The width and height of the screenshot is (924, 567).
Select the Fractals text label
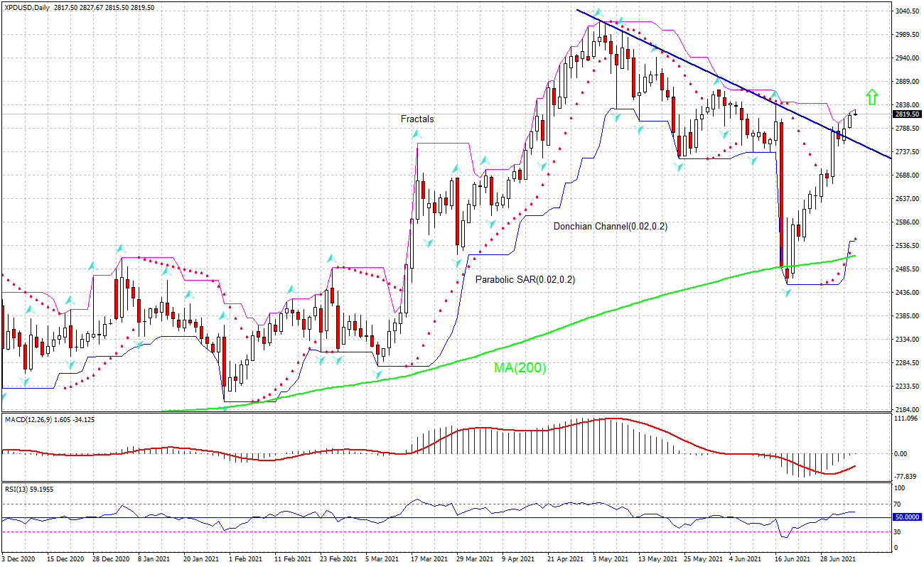pos(417,119)
